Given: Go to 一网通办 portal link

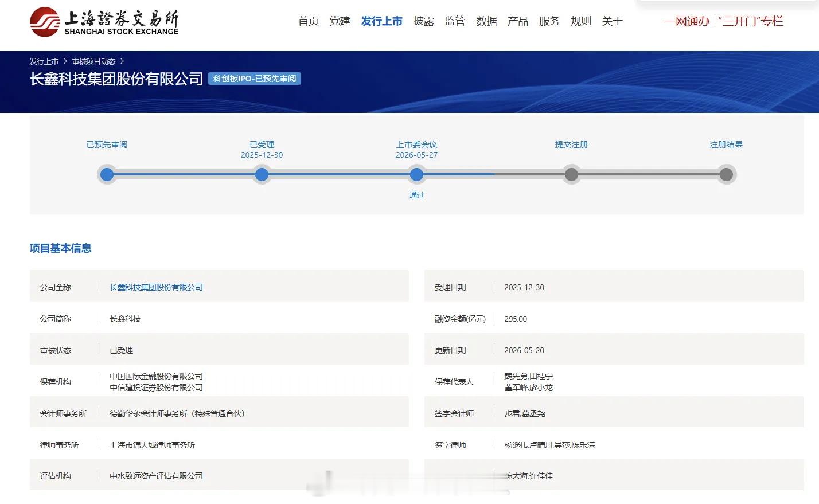Looking at the screenshot, I should point(687,21).
